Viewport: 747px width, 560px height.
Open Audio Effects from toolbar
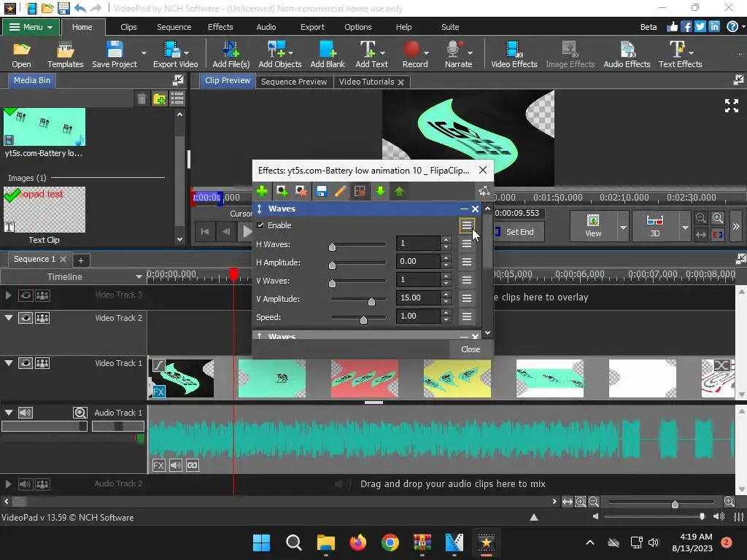pos(627,55)
